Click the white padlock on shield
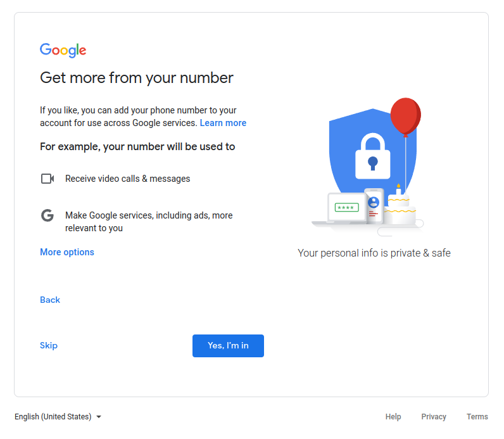The image size is (504, 439). tap(373, 156)
